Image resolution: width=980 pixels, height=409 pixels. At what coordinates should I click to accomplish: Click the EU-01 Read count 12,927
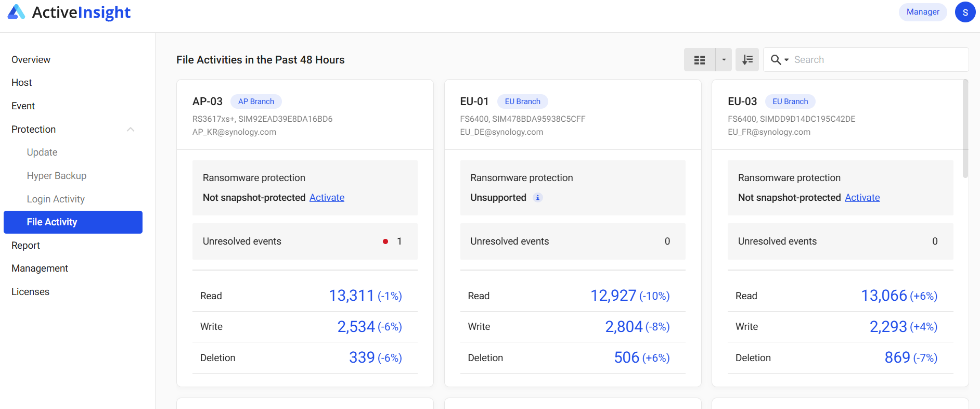click(613, 296)
